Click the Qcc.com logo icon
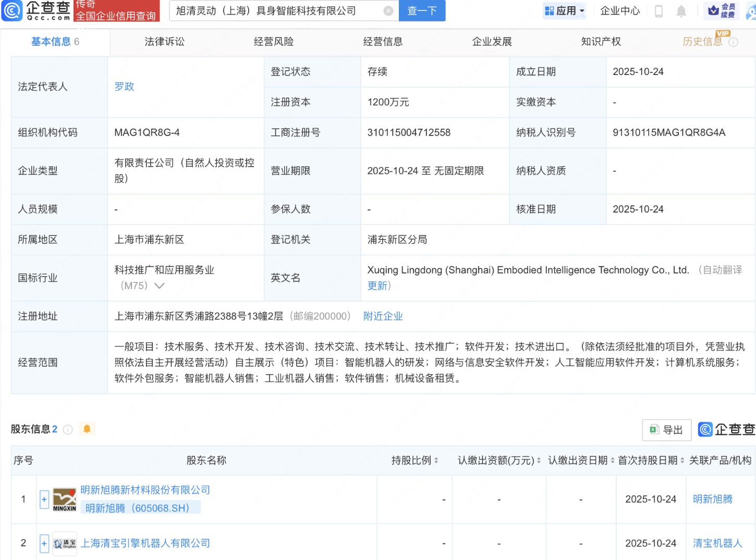The width and height of the screenshot is (756, 560). click(13, 10)
